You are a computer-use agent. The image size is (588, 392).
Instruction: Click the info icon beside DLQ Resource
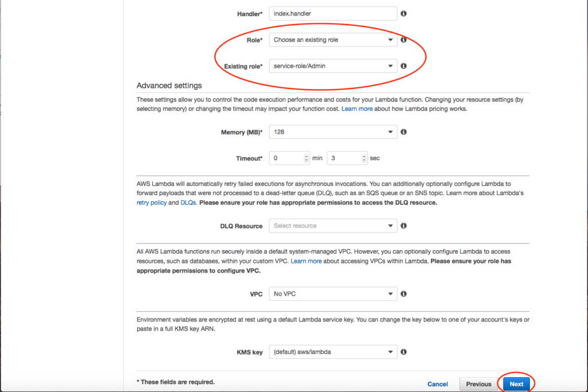pyautogui.click(x=404, y=226)
